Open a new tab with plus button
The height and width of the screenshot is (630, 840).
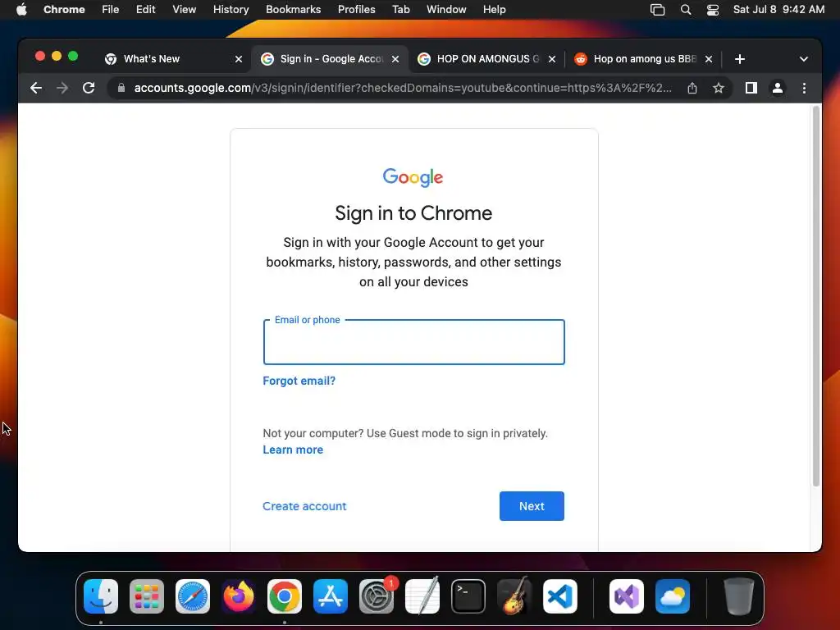click(740, 59)
